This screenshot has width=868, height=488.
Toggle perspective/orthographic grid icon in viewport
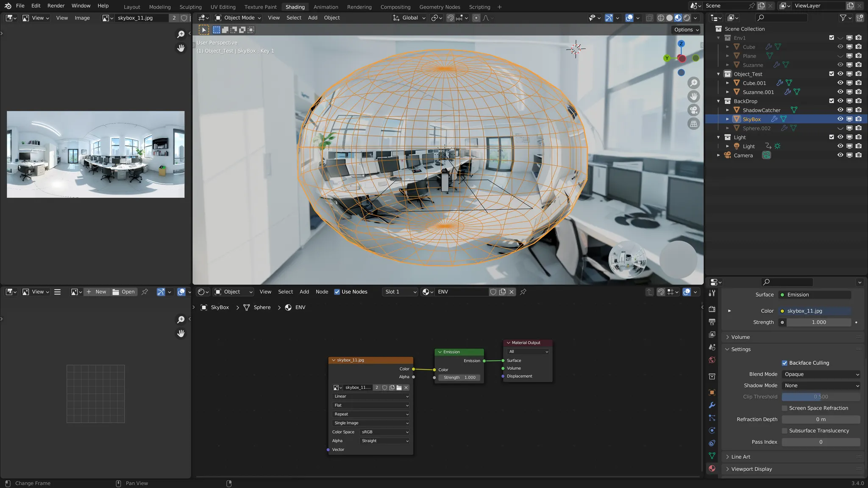click(x=693, y=124)
